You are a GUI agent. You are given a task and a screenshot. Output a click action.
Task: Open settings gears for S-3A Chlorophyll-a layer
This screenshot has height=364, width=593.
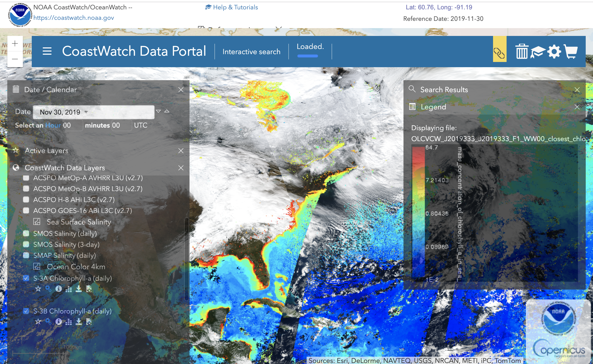click(48, 288)
